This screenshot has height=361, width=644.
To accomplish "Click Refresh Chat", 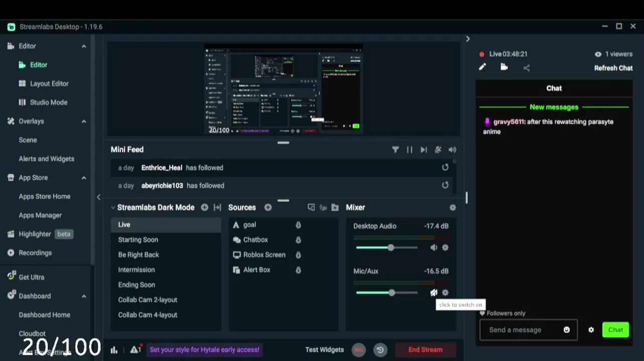I will [x=613, y=68].
